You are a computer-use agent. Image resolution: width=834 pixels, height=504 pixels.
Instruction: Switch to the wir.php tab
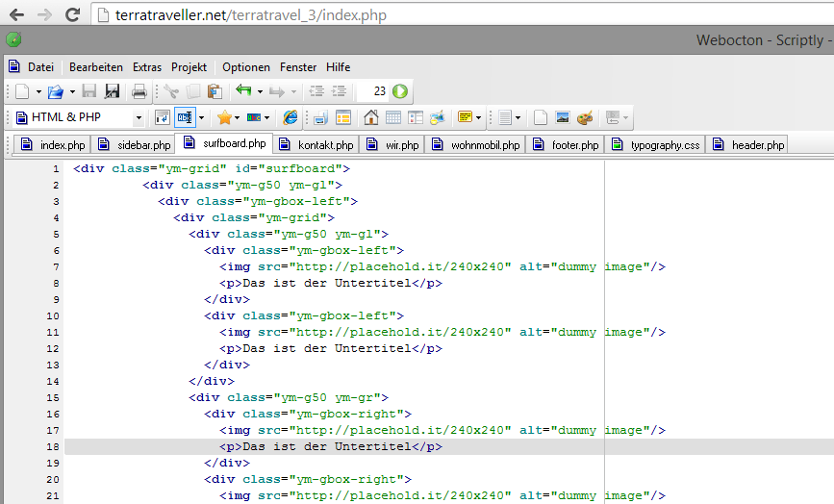pos(392,144)
